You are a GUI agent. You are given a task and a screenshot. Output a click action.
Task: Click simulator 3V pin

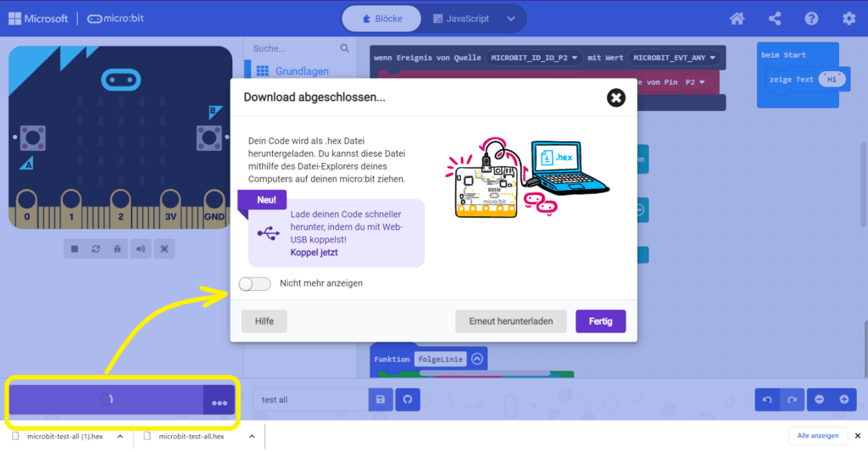tap(170, 208)
